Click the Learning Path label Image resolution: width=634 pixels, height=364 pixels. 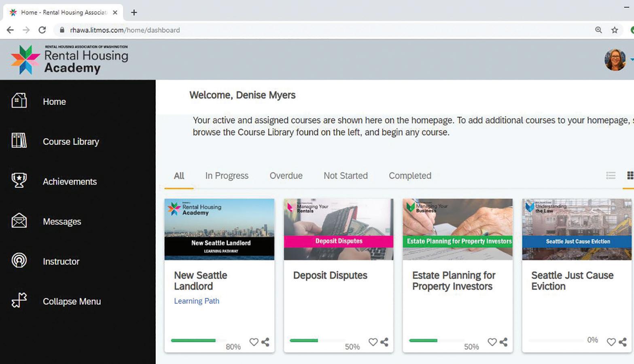(x=197, y=301)
